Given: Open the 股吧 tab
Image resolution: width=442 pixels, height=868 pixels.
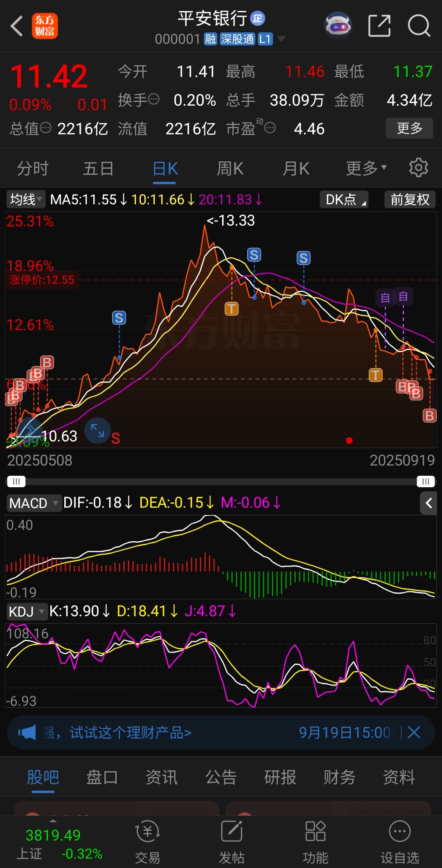Looking at the screenshot, I should coord(43,777).
